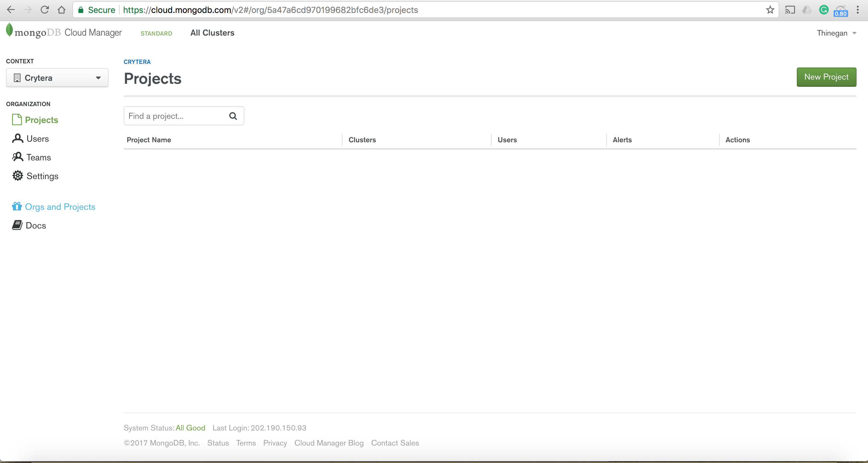Go back with browser arrow
The width and height of the screenshot is (868, 463).
[11, 10]
